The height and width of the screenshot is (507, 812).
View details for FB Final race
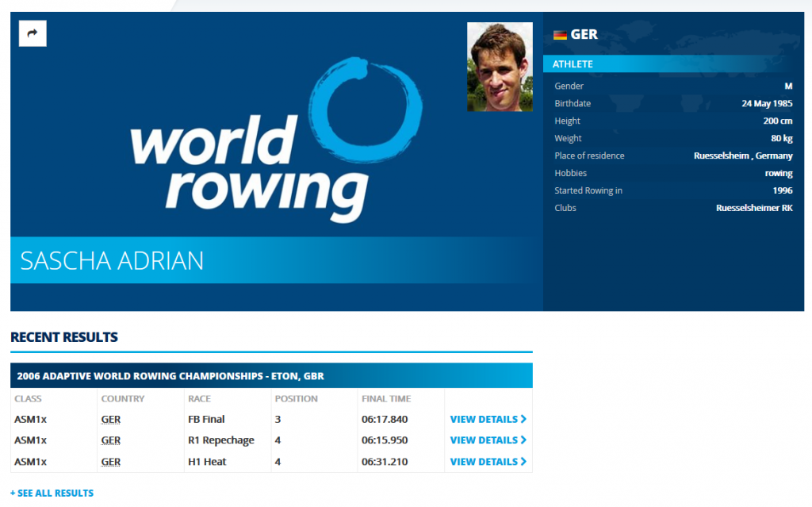pos(488,419)
